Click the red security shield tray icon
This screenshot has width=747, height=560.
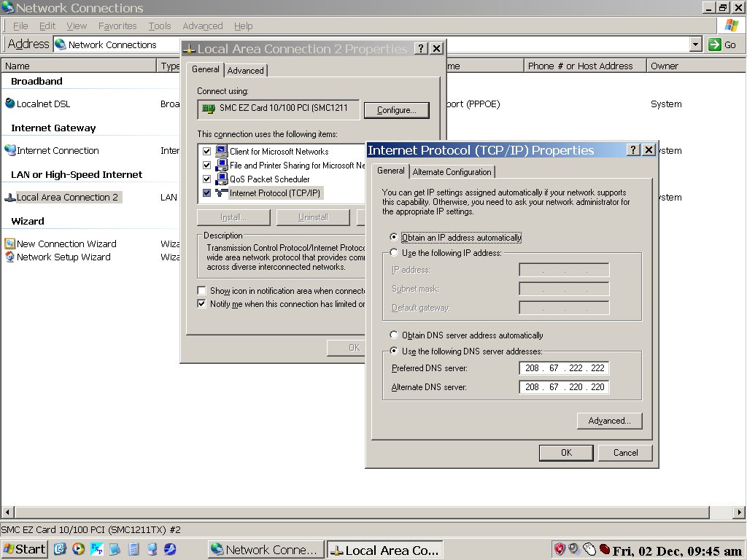pos(560,549)
